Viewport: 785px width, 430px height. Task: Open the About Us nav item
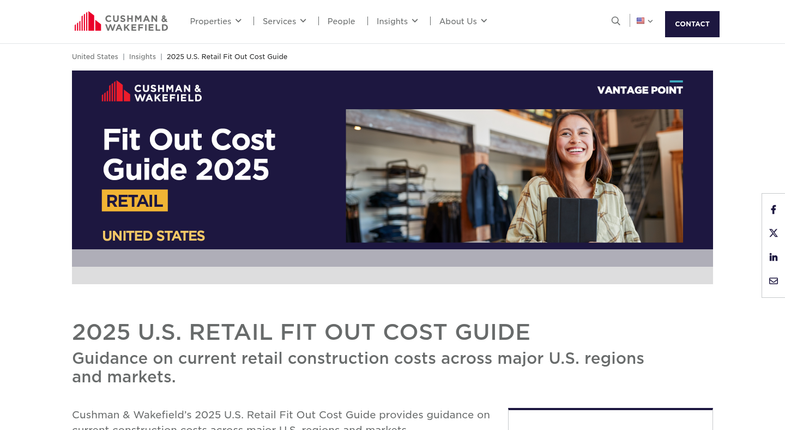(458, 21)
